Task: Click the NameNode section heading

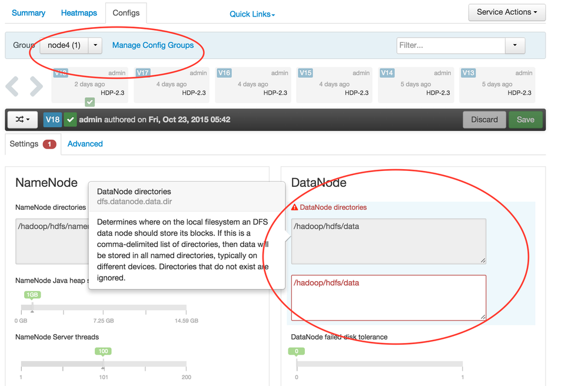Action: [x=46, y=183]
